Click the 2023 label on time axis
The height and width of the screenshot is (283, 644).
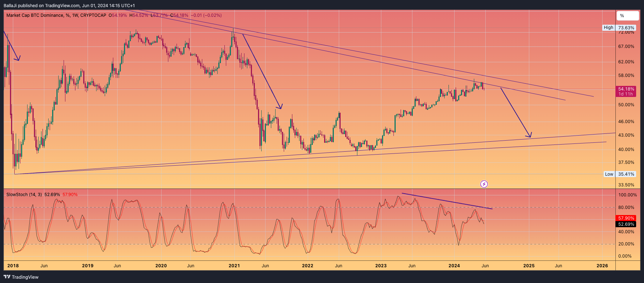pyautogui.click(x=381, y=265)
